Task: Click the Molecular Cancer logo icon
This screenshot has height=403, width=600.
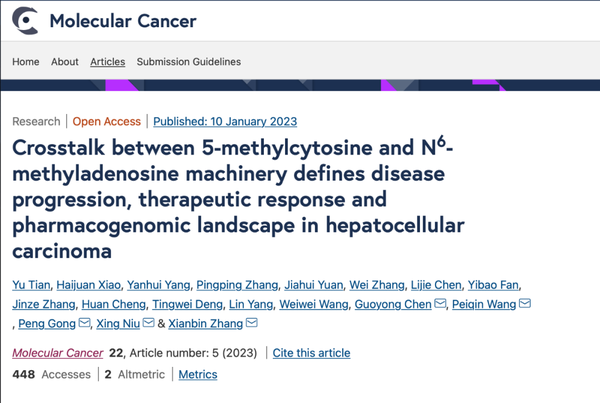Action: tap(26, 20)
